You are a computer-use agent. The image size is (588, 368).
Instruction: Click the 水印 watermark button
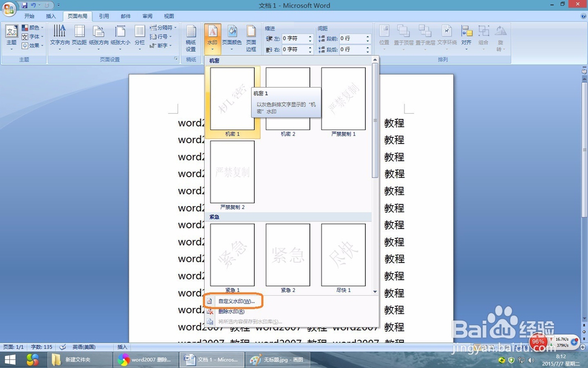(x=212, y=38)
